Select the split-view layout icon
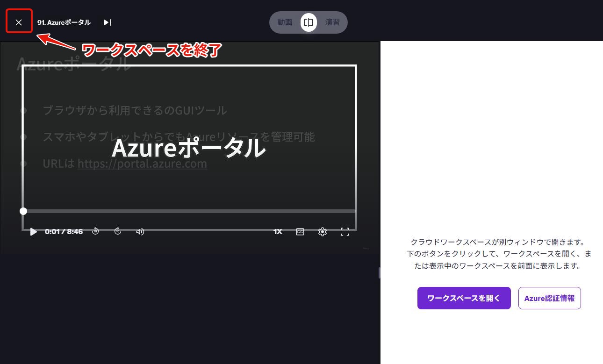603x364 pixels. [309, 22]
